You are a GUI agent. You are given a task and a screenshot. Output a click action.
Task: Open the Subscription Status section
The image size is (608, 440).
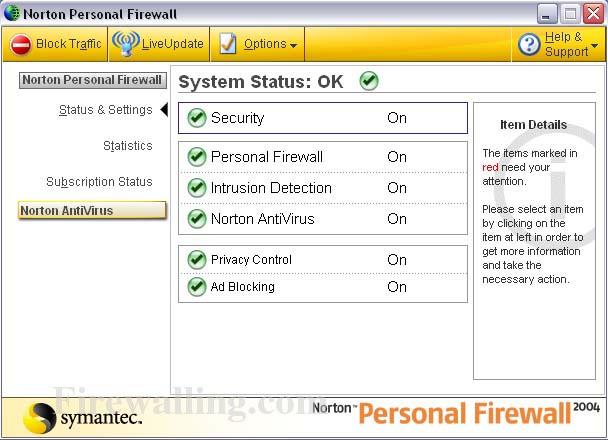(x=99, y=182)
